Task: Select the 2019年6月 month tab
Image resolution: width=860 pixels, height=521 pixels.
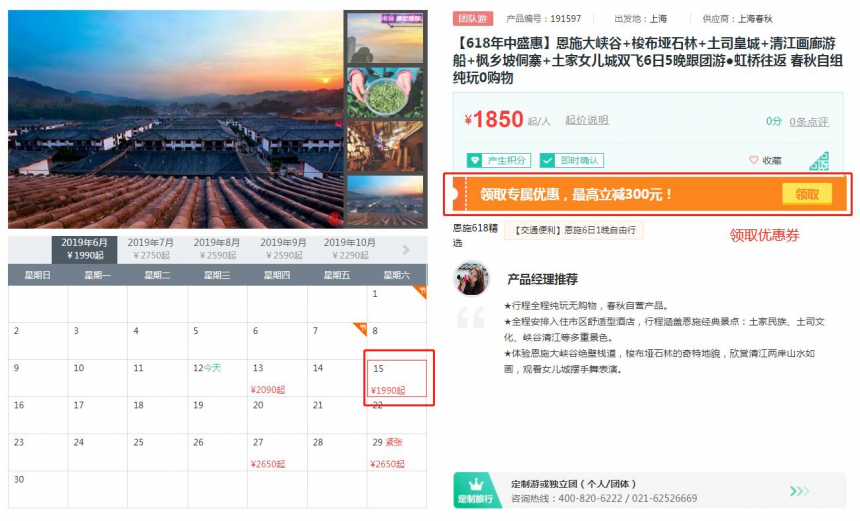Action: 84,249
